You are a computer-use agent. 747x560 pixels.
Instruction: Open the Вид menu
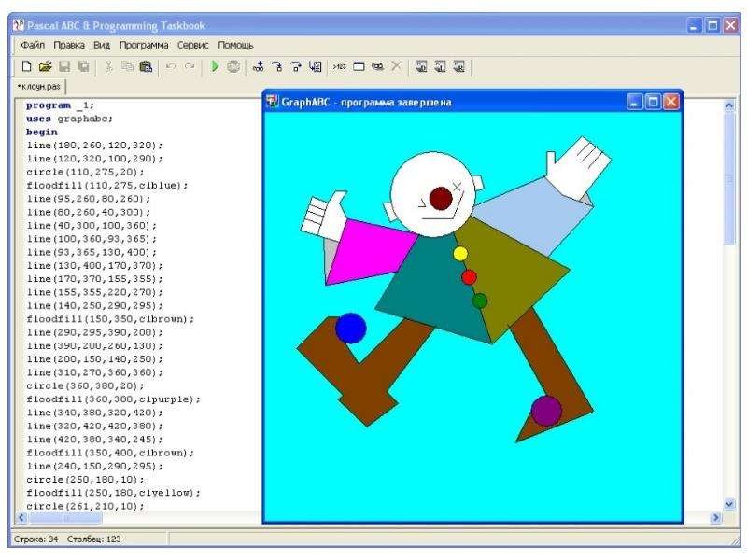pos(102,45)
